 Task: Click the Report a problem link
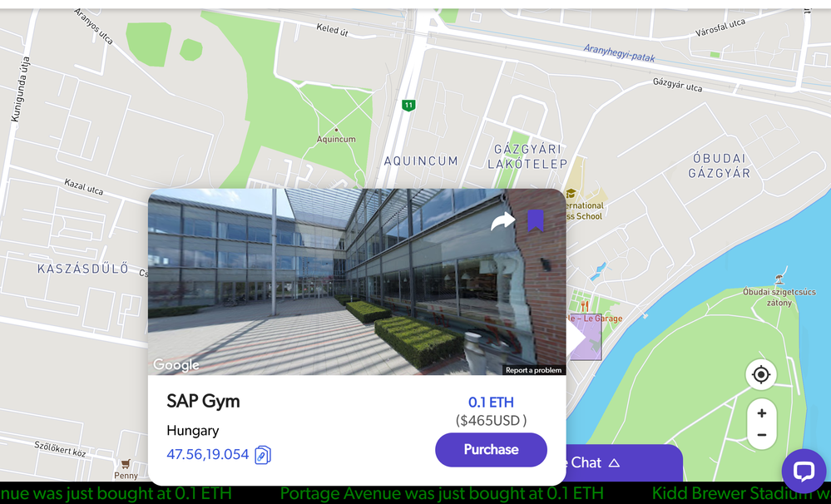pyautogui.click(x=534, y=370)
